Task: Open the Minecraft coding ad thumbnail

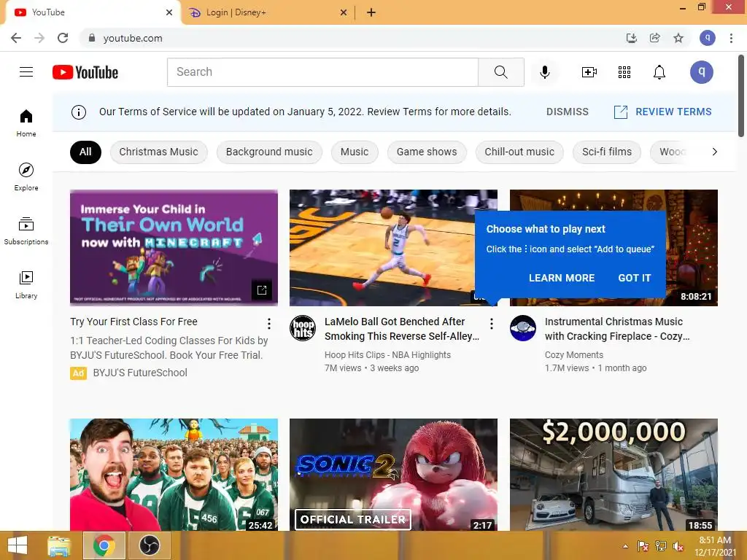Action: 174,248
